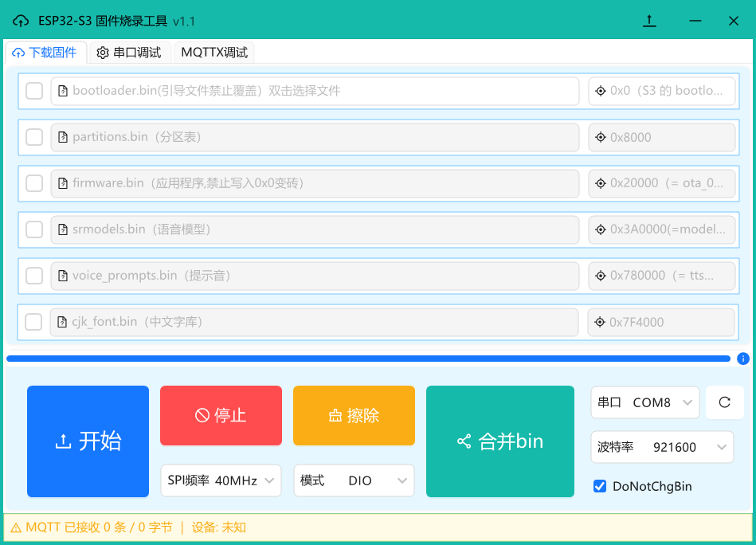The width and height of the screenshot is (756, 545).
Task: Open the SPI频率 40MHz dropdown
Action: [221, 480]
